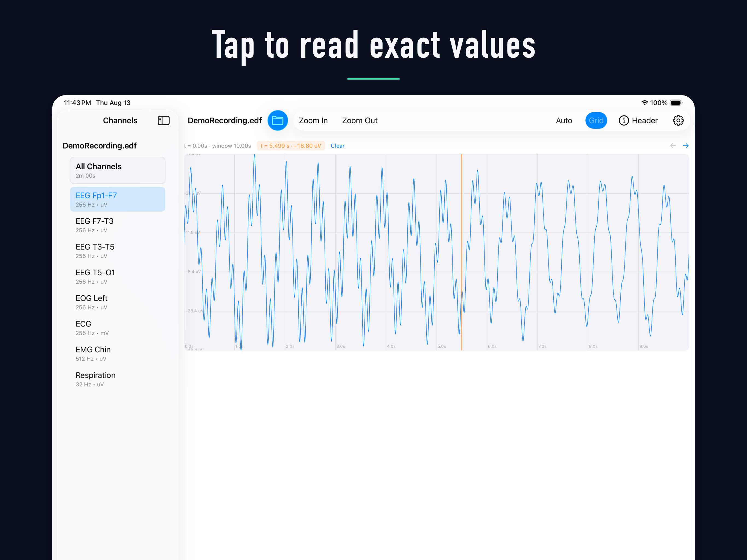Screen dimensions: 747x560
Task: Click Zoom In
Action: pyautogui.click(x=313, y=121)
